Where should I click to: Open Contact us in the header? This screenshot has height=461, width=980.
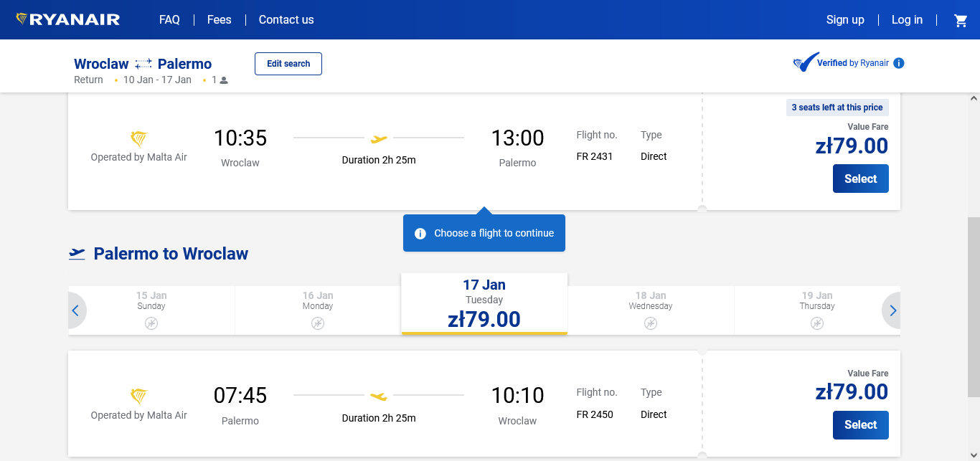[286, 20]
